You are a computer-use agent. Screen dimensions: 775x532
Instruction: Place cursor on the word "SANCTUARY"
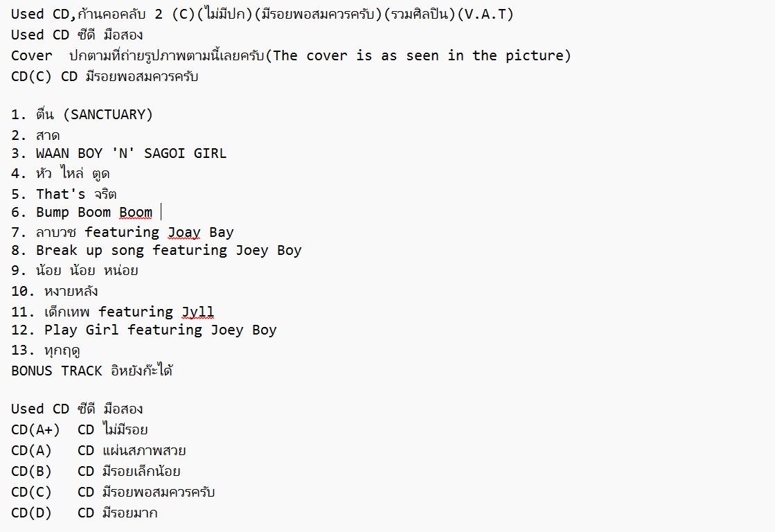[112, 114]
